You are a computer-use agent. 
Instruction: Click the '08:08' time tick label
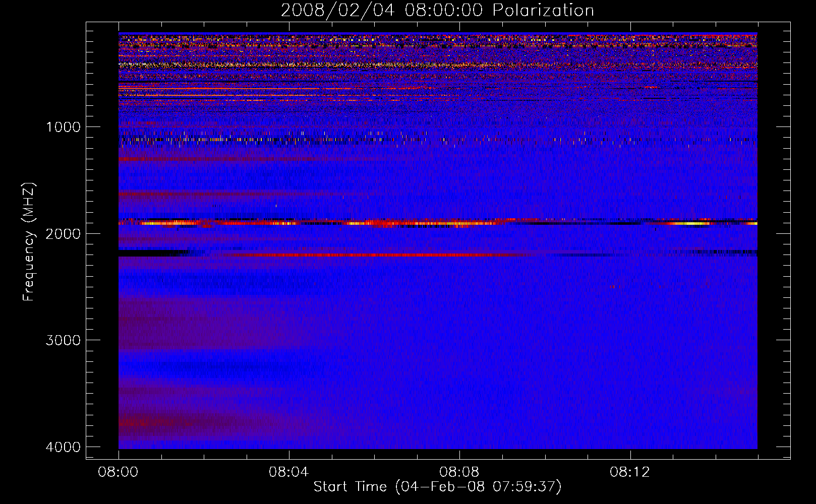459,472
